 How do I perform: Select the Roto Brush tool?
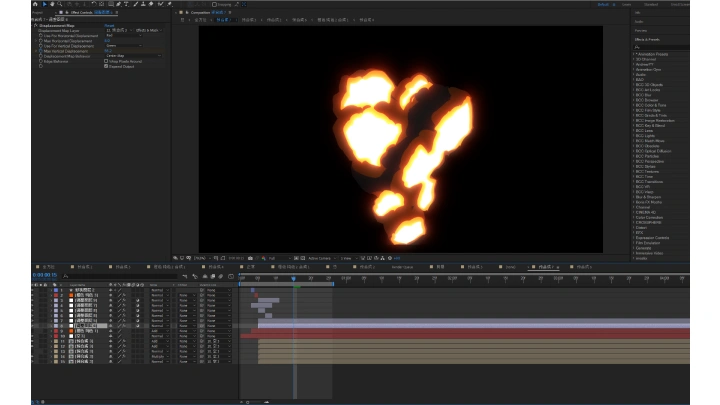[x=160, y=4]
